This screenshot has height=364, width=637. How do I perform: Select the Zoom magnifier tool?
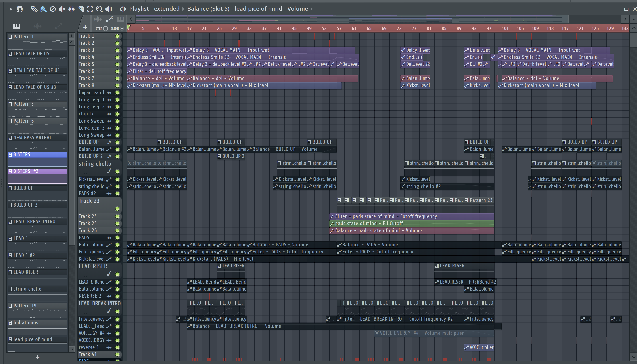point(99,9)
